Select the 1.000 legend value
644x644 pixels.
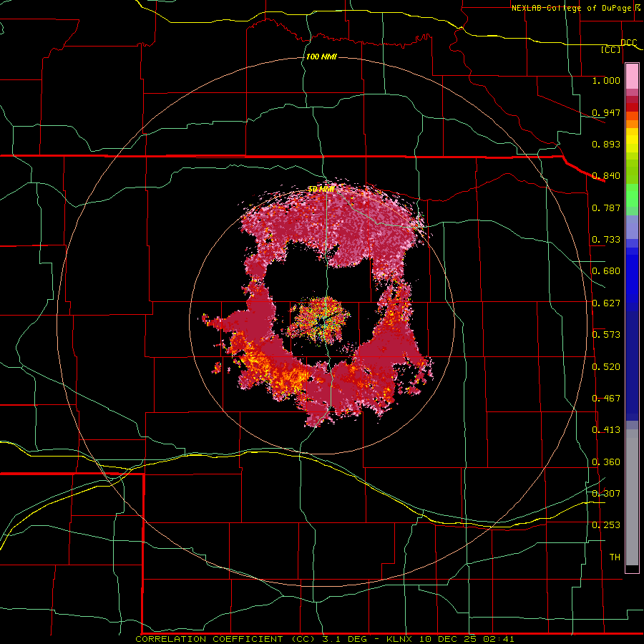(x=606, y=80)
